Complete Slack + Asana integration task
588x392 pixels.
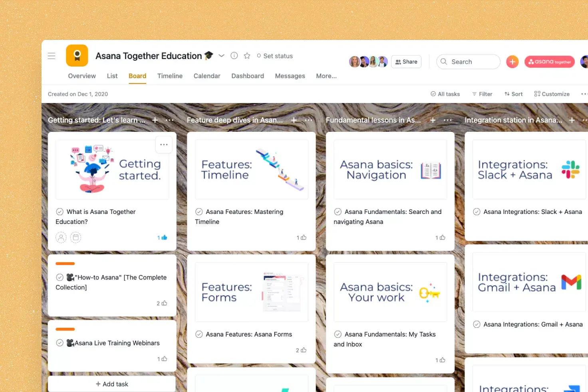[477, 212]
